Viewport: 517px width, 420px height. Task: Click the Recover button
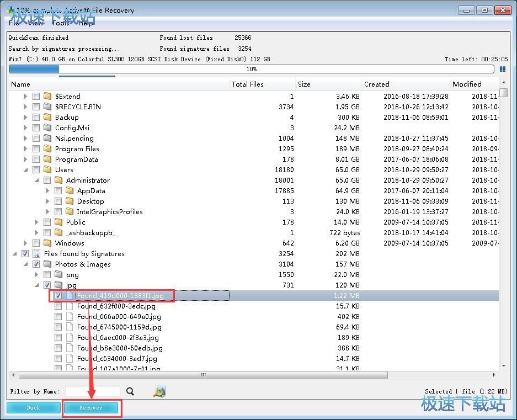coord(91,407)
